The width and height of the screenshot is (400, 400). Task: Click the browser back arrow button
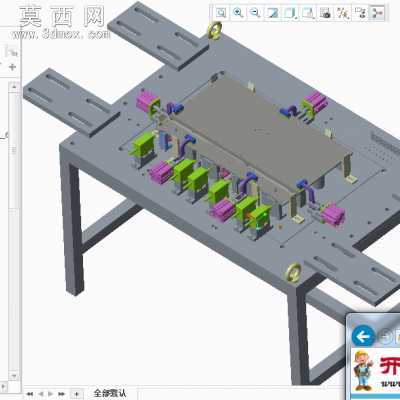pos(363,336)
